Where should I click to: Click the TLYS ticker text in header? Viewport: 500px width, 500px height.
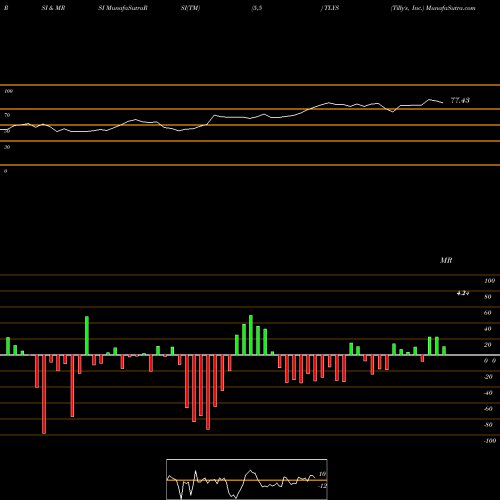(331, 8)
